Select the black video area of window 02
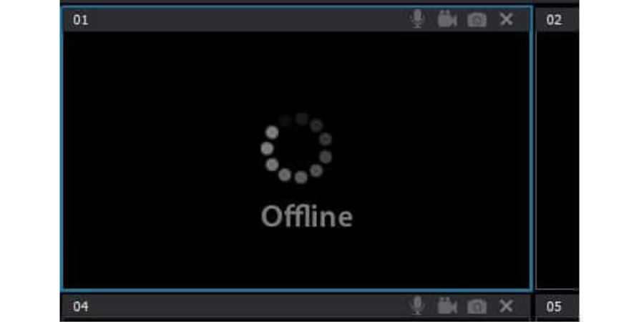644x322 pixels. click(557, 160)
